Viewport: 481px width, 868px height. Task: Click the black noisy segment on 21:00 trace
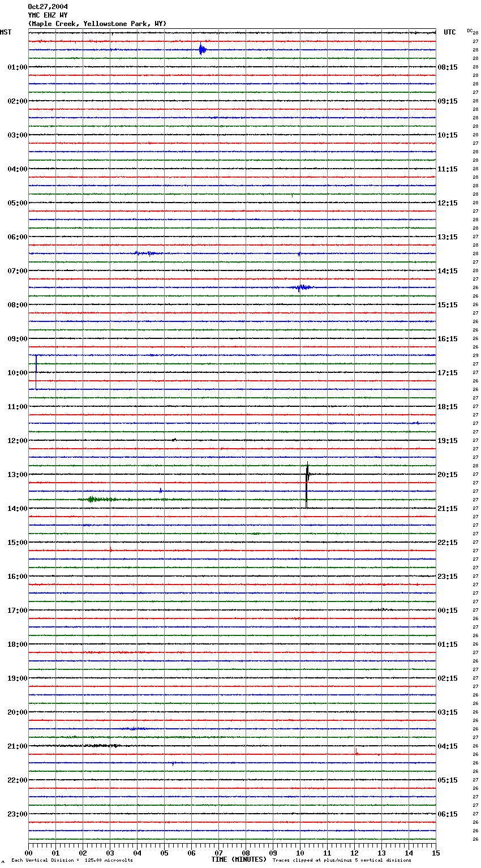click(x=102, y=746)
